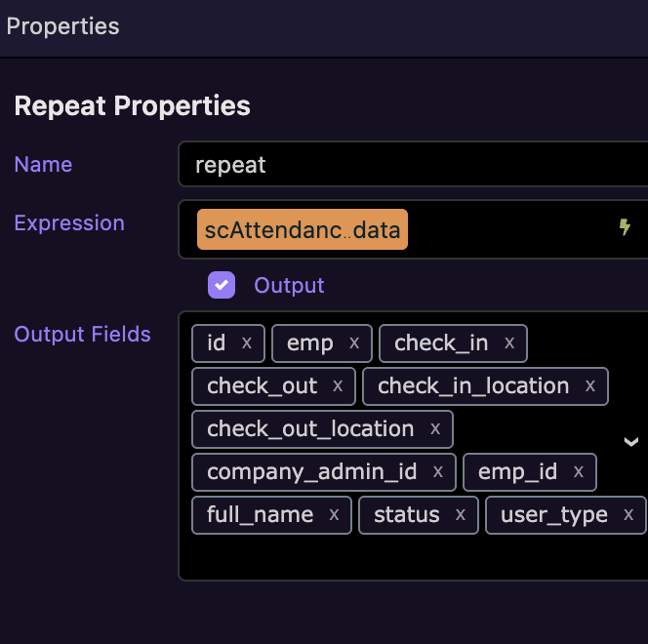Expand the Output Fields dropdown chevron
The width and height of the screenshot is (648, 644).
coord(630,442)
